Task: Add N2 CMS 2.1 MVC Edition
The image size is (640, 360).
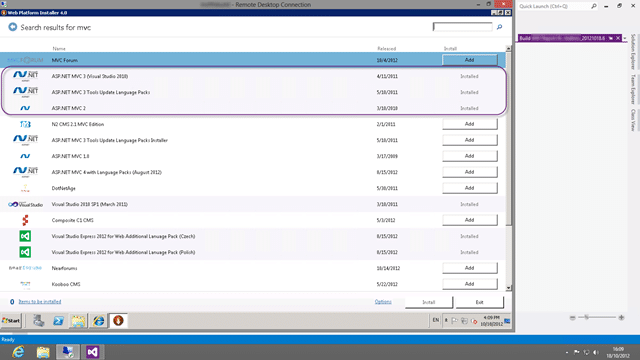Action: 470,124
